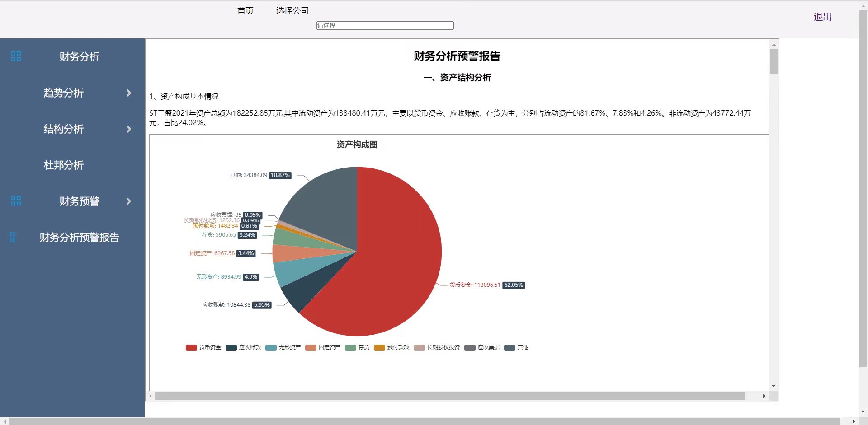
Task: Click the 退出 logout link
Action: (822, 17)
